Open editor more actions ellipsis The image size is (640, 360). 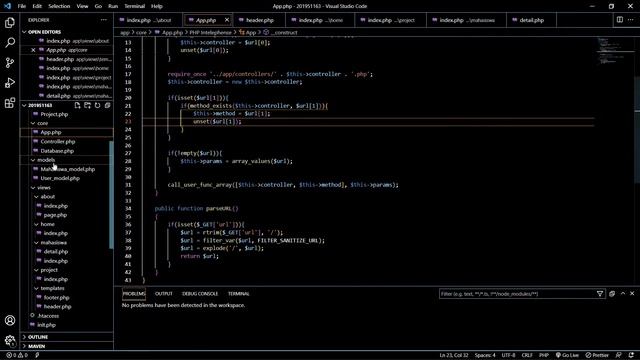631,20
